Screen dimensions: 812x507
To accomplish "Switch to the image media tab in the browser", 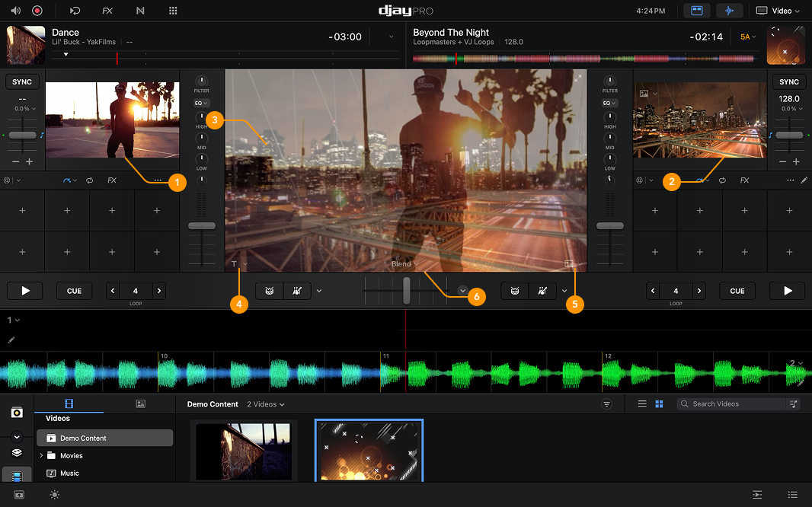I will click(140, 403).
